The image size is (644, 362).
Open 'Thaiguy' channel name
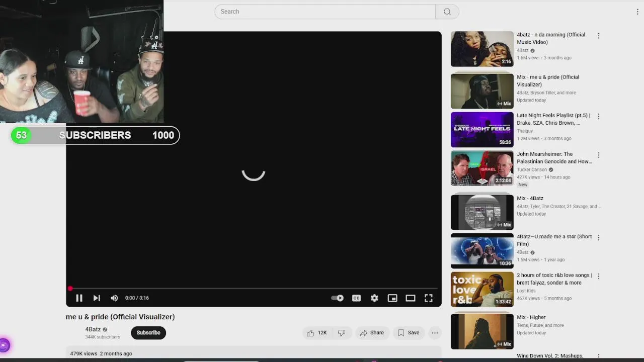pos(525,131)
